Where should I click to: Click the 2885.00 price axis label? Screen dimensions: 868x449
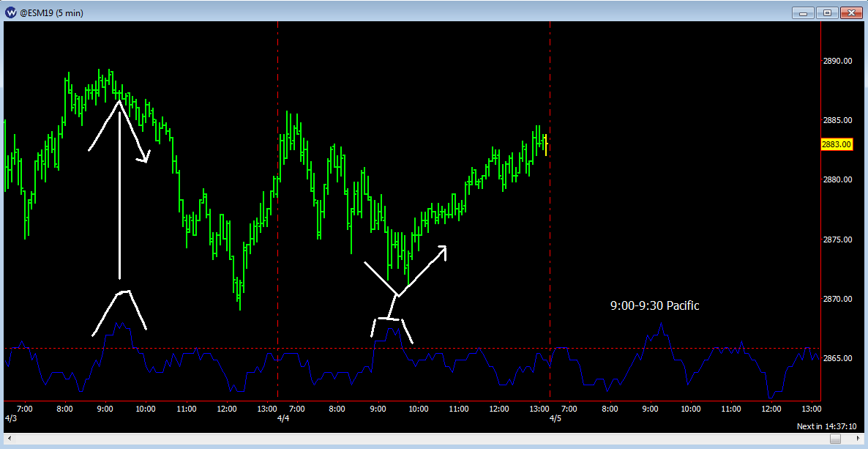pyautogui.click(x=837, y=120)
